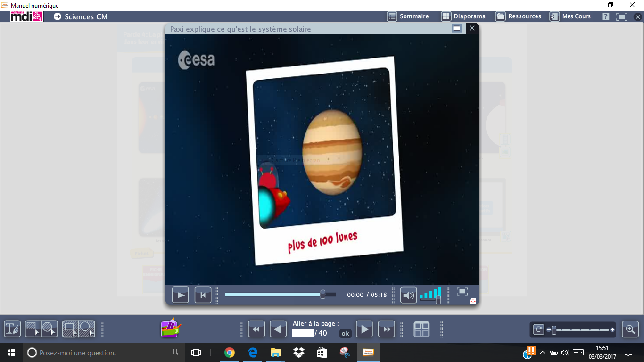Open the outlined shapes spotlight tool
This screenshot has width=644, height=362.
pos(79,329)
